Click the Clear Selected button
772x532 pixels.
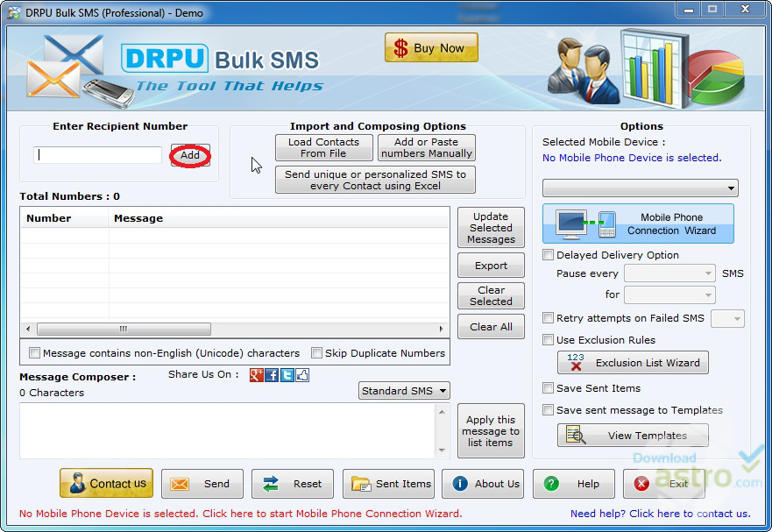(x=491, y=295)
